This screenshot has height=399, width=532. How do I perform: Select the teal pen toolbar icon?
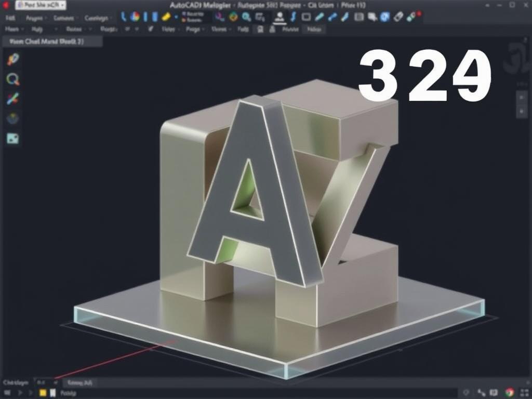point(319,17)
